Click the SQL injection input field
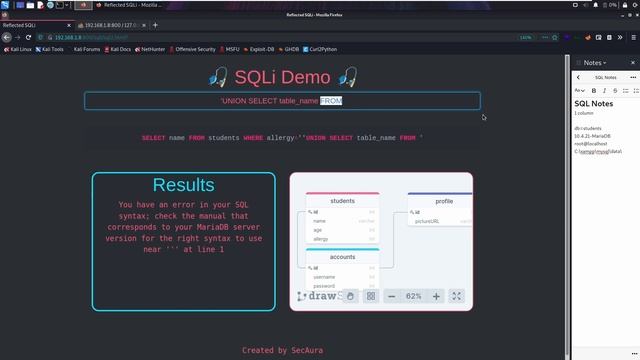640x360 pixels. (282, 101)
